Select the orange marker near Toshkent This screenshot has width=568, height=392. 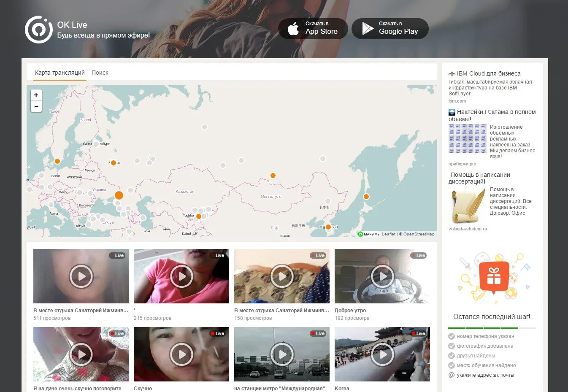[x=199, y=216]
